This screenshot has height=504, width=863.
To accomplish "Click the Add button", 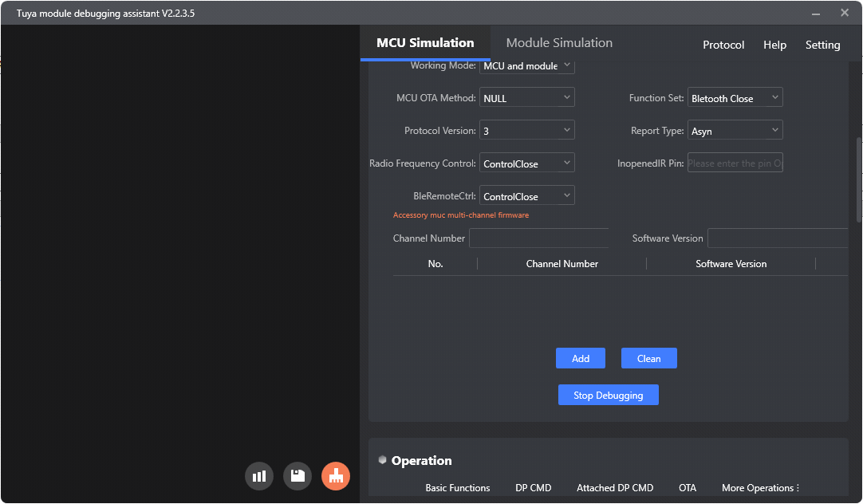I will 580,357.
